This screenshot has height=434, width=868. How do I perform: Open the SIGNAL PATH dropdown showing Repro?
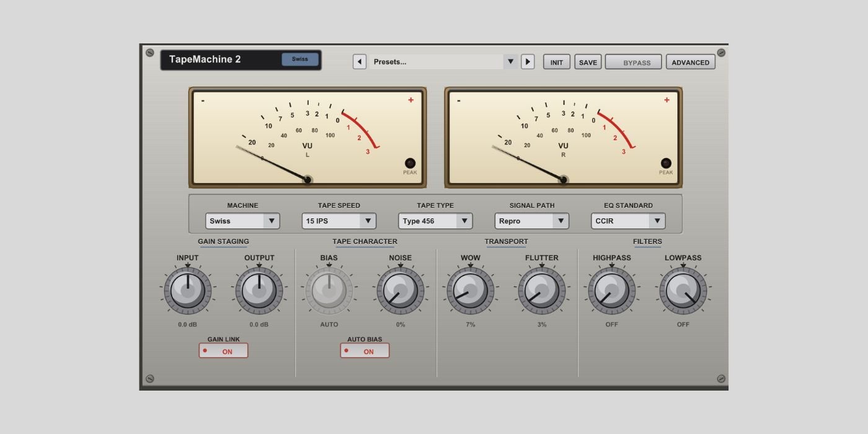click(532, 221)
